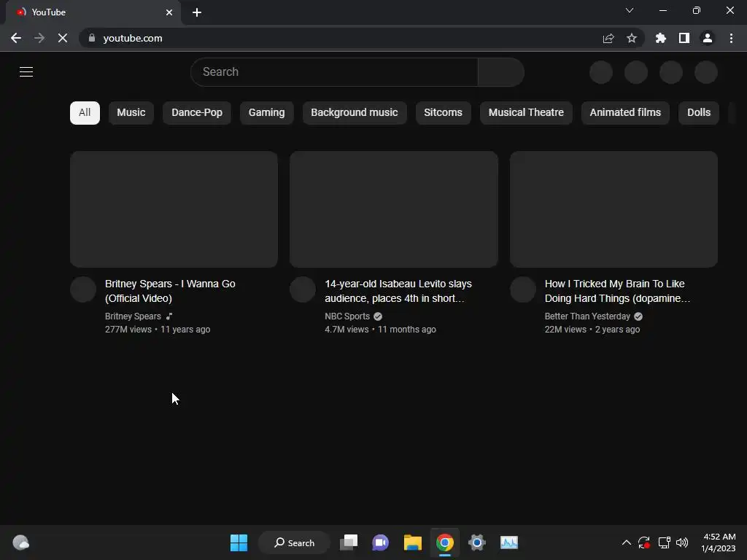Open a new tab with plus button
The image size is (747, 560).
point(197,12)
